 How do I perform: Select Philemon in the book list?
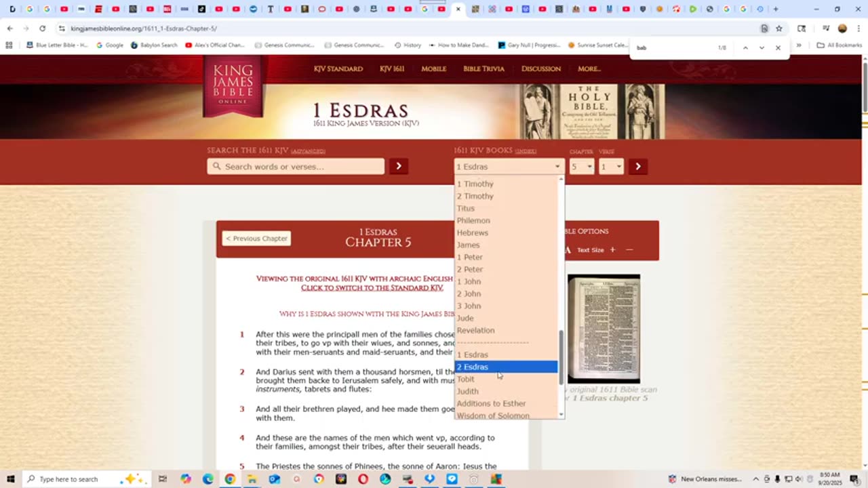point(506,220)
